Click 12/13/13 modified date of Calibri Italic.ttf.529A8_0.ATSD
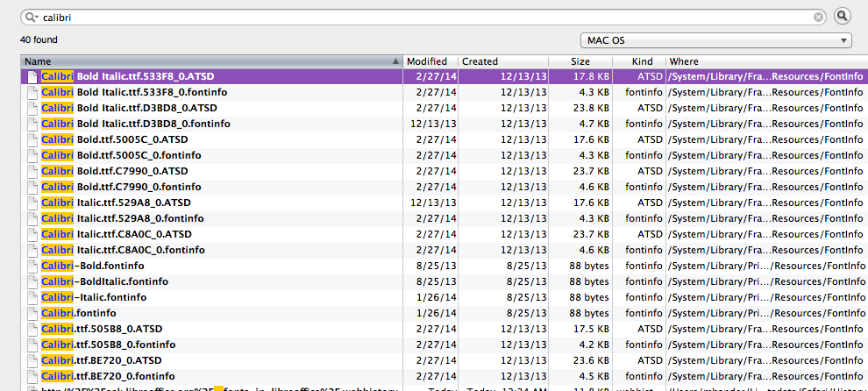868x391 pixels. coord(433,203)
